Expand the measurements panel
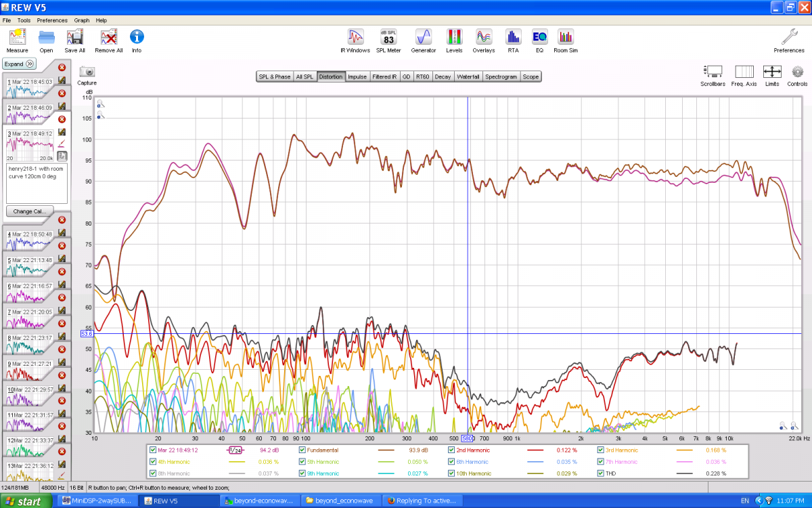 pyautogui.click(x=19, y=64)
